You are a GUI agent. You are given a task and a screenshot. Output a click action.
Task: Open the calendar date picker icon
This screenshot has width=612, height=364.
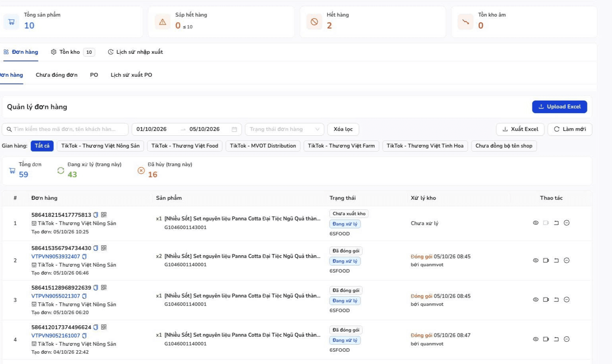pos(234,129)
